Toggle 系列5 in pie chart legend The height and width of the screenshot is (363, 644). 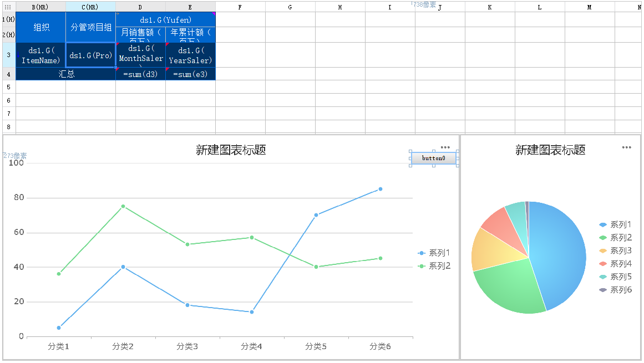[615, 277]
